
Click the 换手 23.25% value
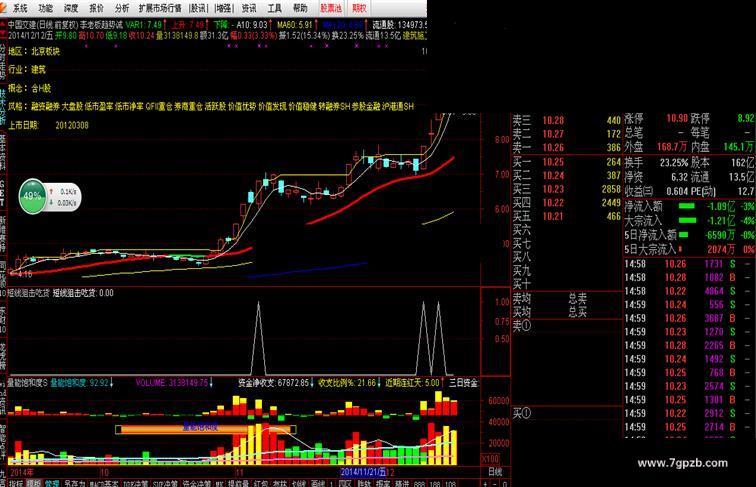(674, 163)
